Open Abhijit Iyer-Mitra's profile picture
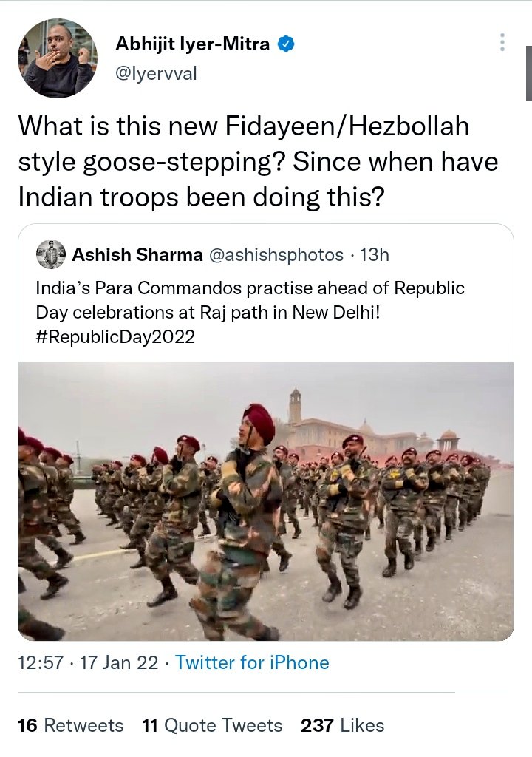 58,58
